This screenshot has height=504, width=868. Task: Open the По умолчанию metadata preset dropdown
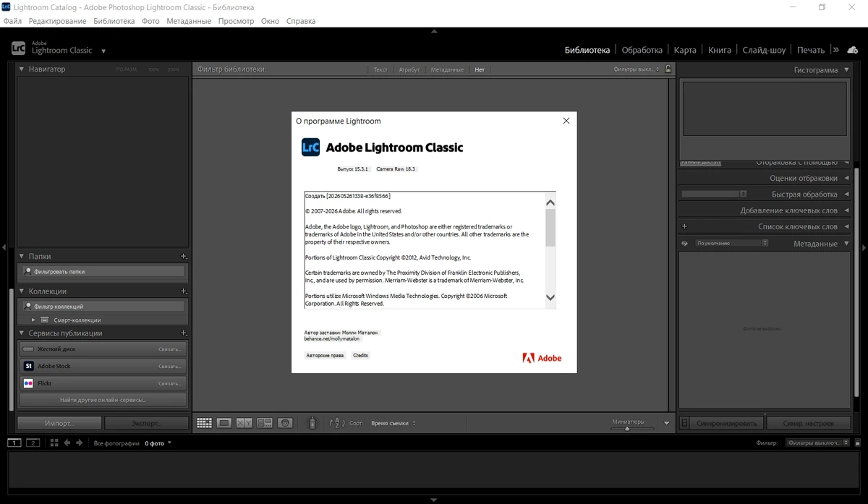coord(731,244)
